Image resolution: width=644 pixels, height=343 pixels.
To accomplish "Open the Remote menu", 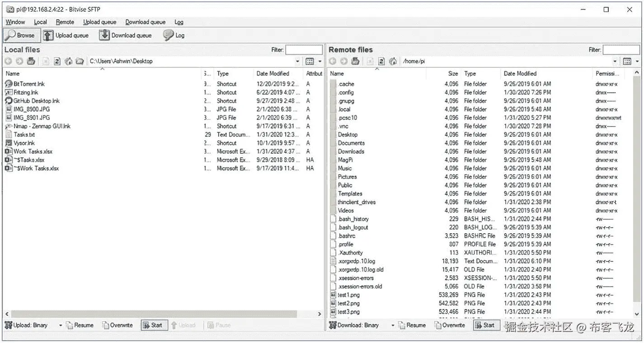I will (65, 22).
